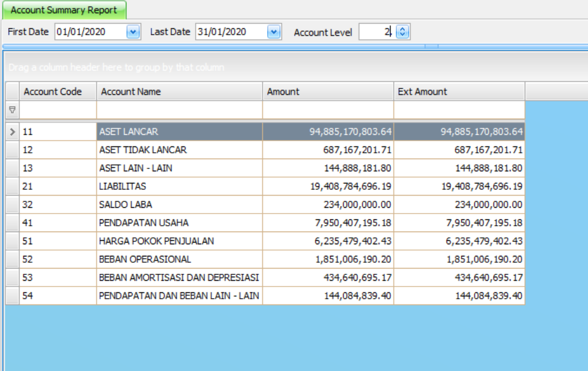
Task: Click Ext Amount cell in PENDAPATAN USAHA row
Action: [459, 223]
